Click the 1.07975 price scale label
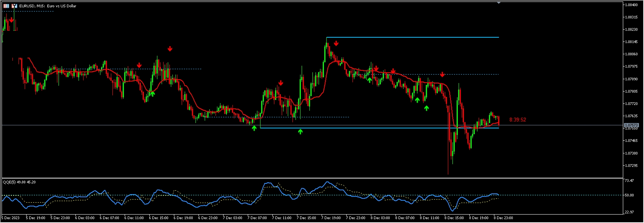This screenshot has height=223, width=644. 631,67
